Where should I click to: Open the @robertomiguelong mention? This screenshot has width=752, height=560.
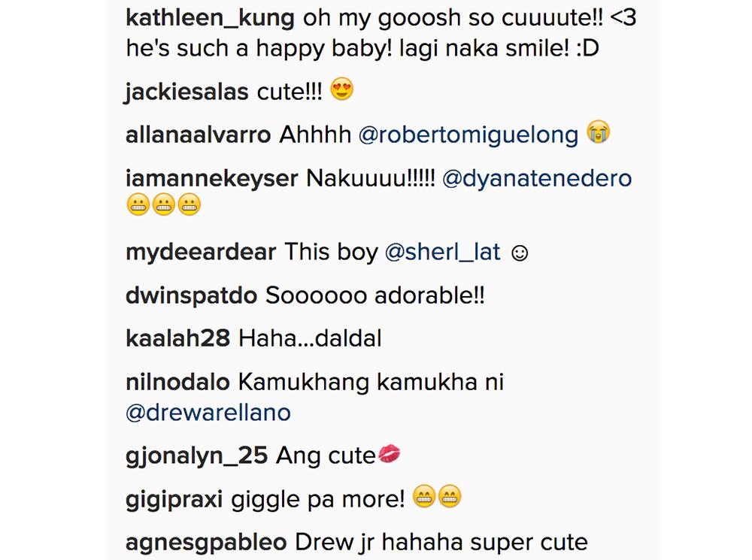point(468,135)
